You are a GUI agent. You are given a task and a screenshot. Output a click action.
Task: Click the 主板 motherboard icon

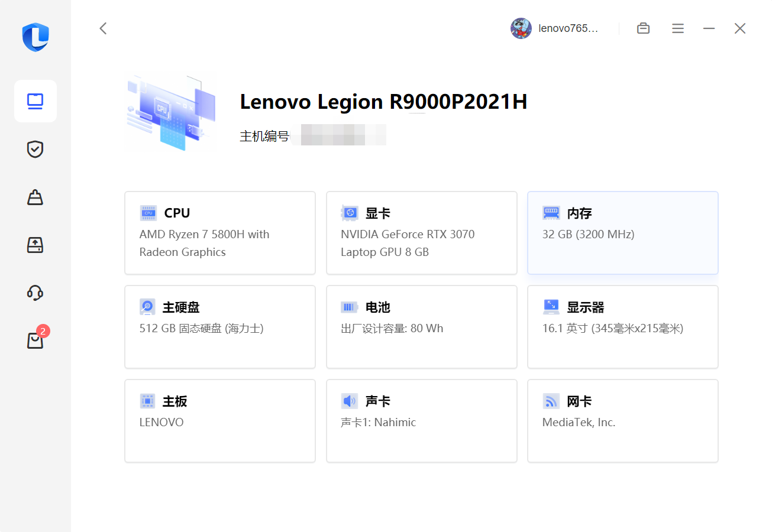[148, 401]
